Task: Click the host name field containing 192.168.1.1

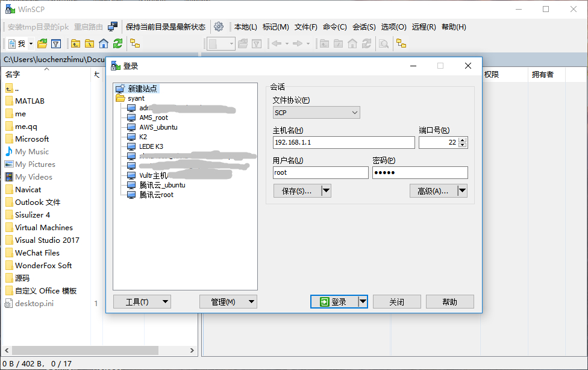Action: click(x=344, y=143)
